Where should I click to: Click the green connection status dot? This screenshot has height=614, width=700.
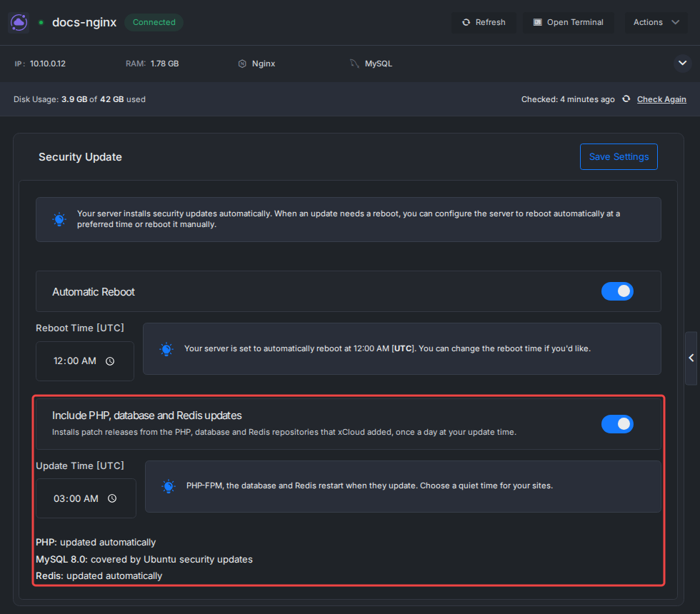coord(41,22)
